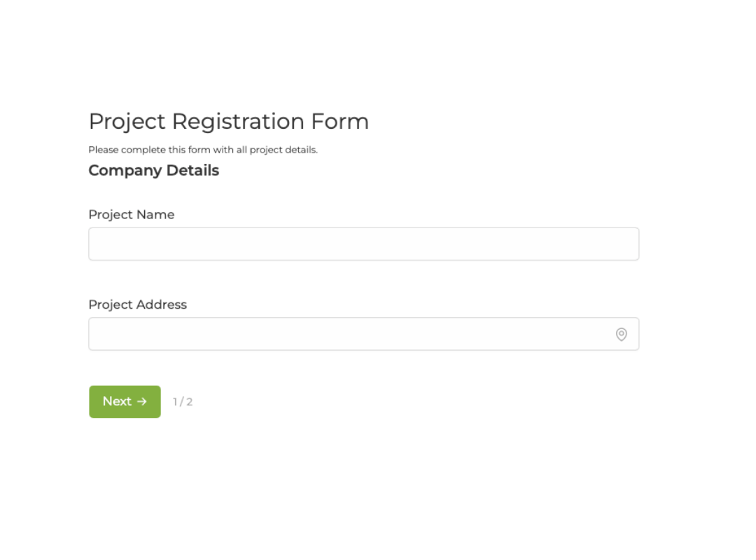Click the instruction text below the form title
This screenshot has width=756, height=560.
click(x=203, y=149)
